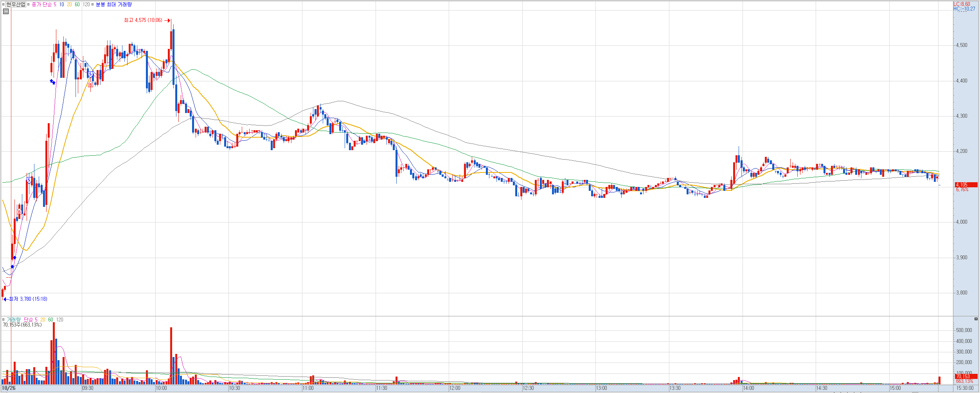Select the 거래량 volume indicator label

coord(14,319)
